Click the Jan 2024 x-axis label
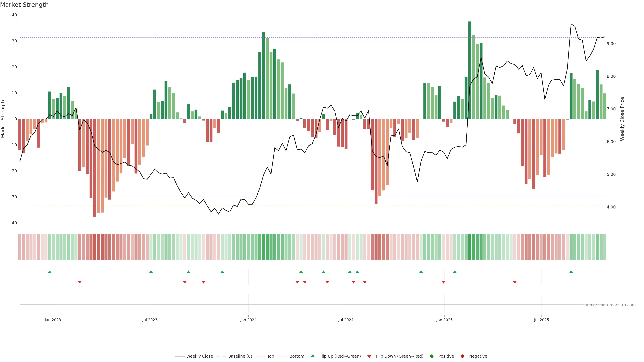 [x=248, y=320]
